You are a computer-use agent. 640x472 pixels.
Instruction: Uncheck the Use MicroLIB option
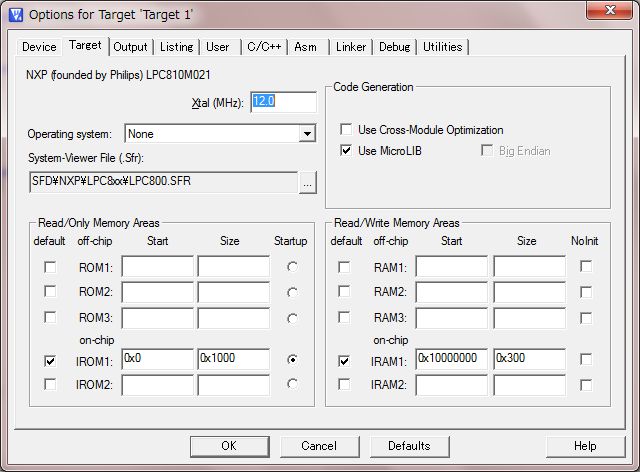click(346, 151)
